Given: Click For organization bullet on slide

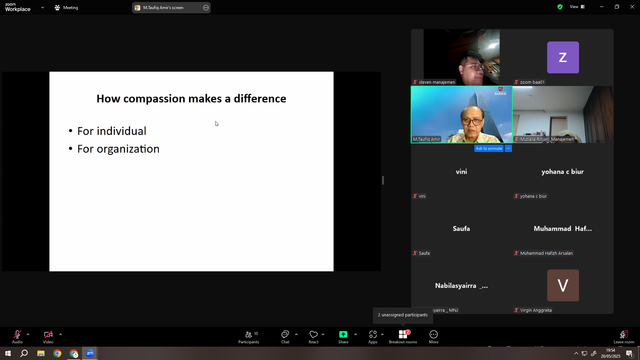Looking at the screenshot, I should click(x=118, y=149).
